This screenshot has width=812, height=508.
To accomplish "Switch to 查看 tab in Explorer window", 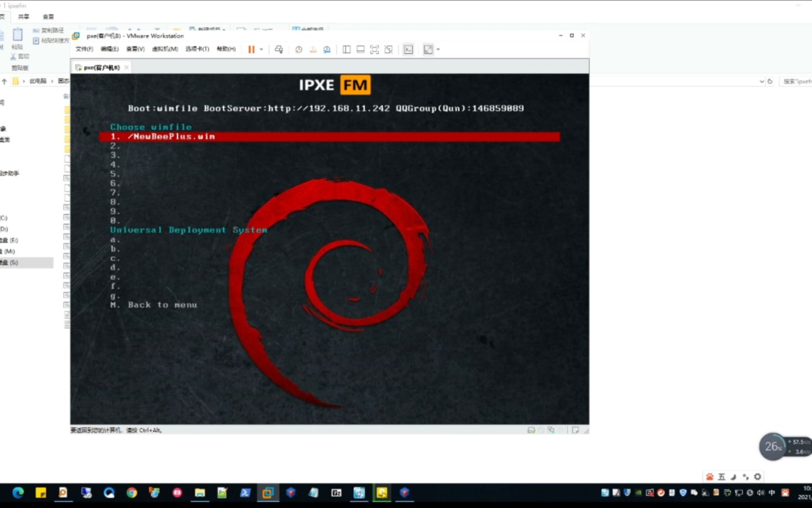I will pyautogui.click(x=48, y=17).
